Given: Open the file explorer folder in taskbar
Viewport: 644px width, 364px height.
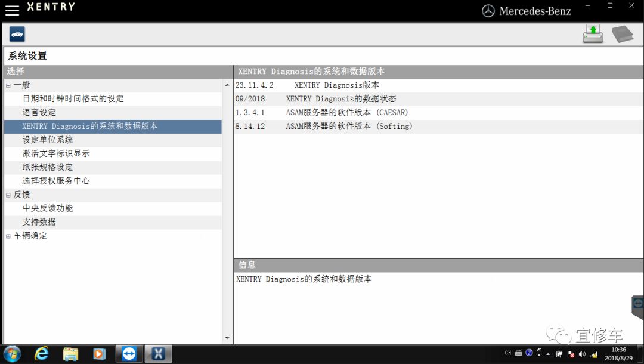Looking at the screenshot, I should click(x=70, y=354).
